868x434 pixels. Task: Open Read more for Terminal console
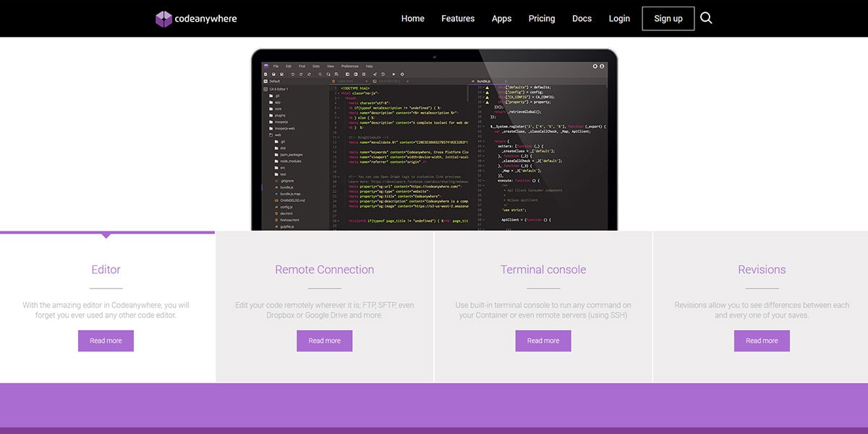pos(542,341)
